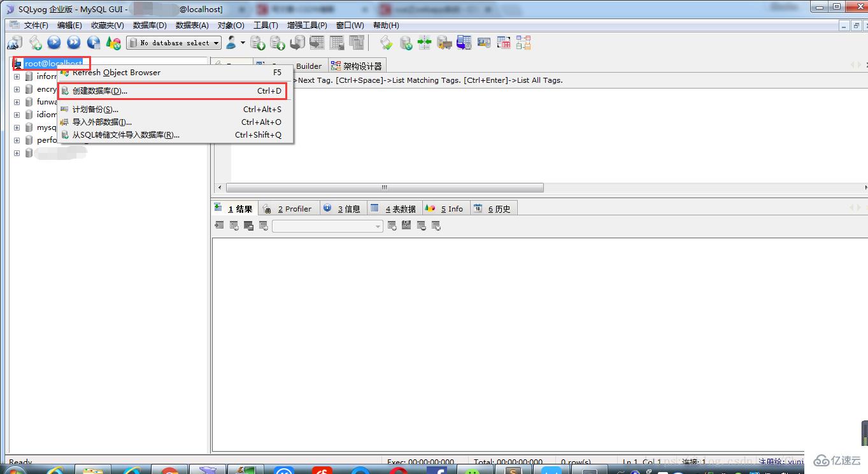The image size is (868, 474).
Task: Open the 帮助(H) menu
Action: tap(386, 25)
